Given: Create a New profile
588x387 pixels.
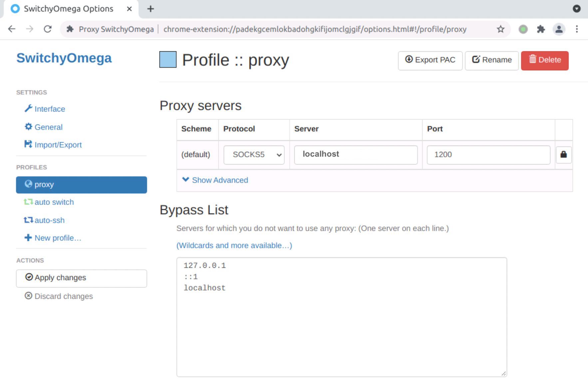Looking at the screenshot, I should coord(53,238).
